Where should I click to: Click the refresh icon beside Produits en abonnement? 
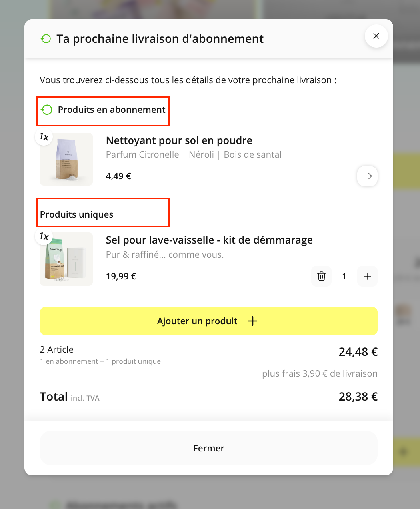(47, 110)
